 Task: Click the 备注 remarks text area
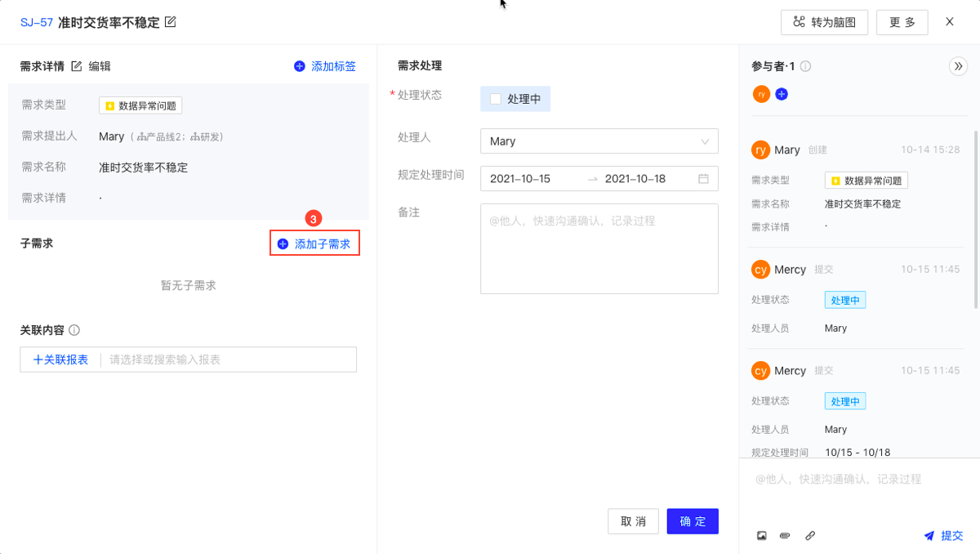[599, 248]
